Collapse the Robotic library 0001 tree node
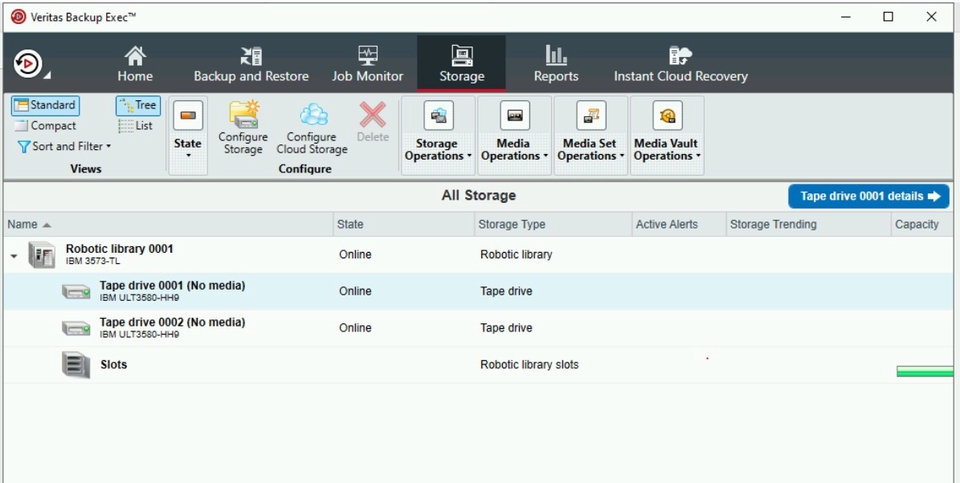The width and height of the screenshot is (960, 483). pyautogui.click(x=14, y=255)
